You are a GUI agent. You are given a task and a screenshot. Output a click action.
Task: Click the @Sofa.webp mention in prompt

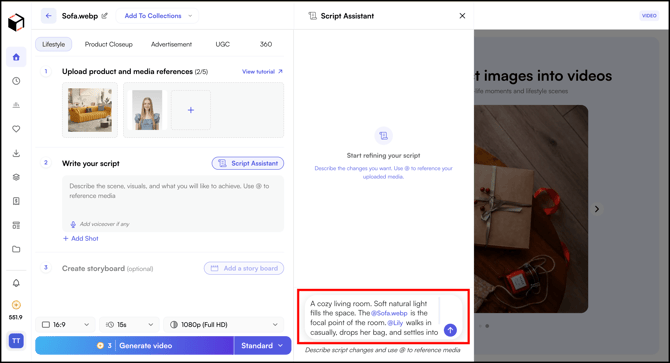(389, 313)
